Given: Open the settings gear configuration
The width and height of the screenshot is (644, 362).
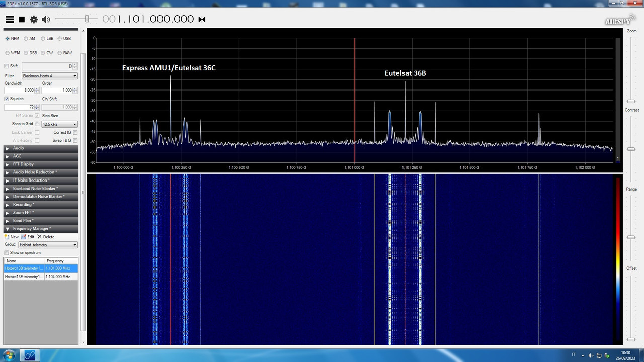Looking at the screenshot, I should (34, 19).
